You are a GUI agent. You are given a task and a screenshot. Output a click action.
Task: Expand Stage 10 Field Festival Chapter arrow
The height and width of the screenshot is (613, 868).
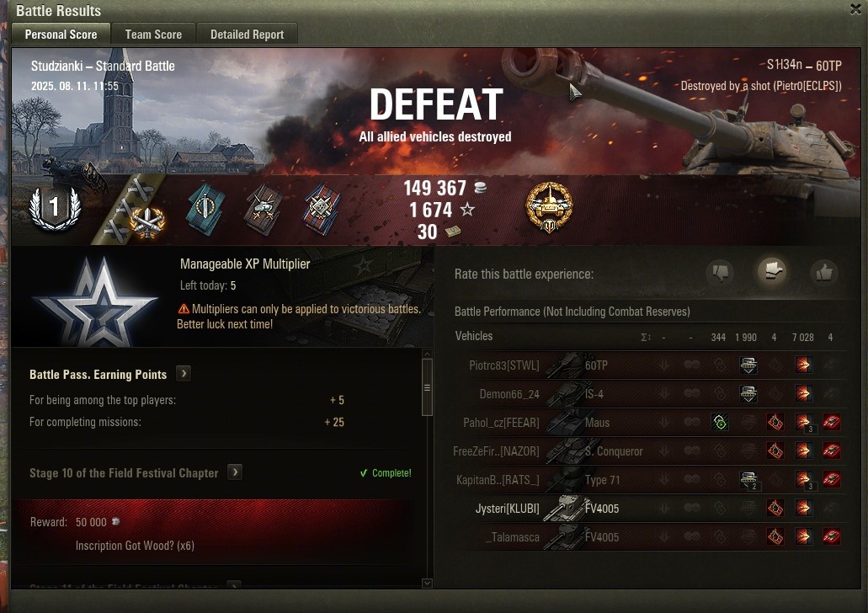click(235, 472)
